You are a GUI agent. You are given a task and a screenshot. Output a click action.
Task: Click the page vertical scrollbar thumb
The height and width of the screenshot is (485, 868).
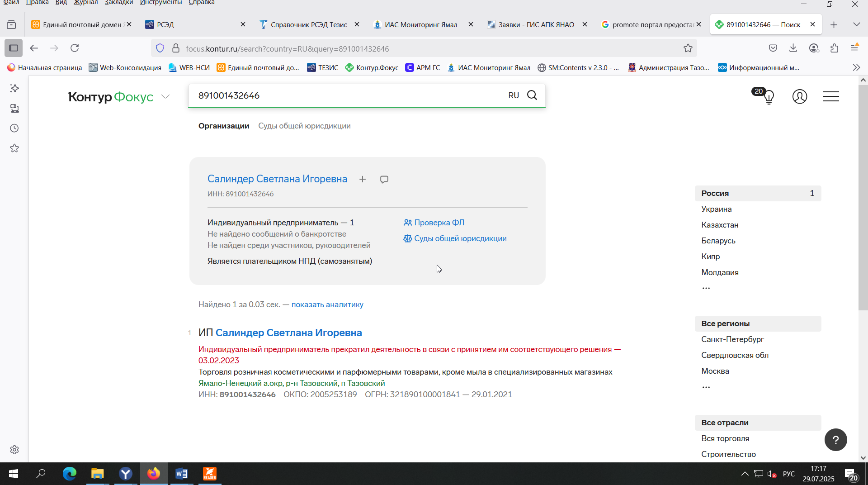click(x=863, y=197)
